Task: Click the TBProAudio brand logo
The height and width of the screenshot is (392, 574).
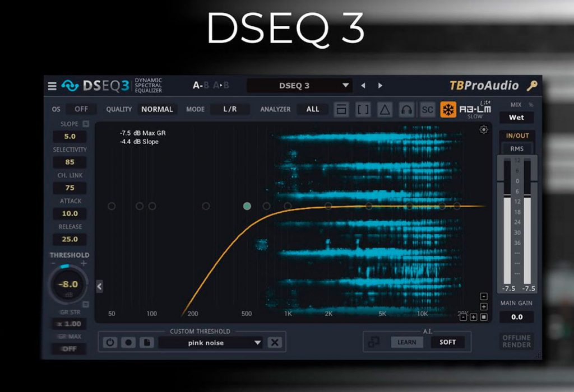Action: [484, 86]
